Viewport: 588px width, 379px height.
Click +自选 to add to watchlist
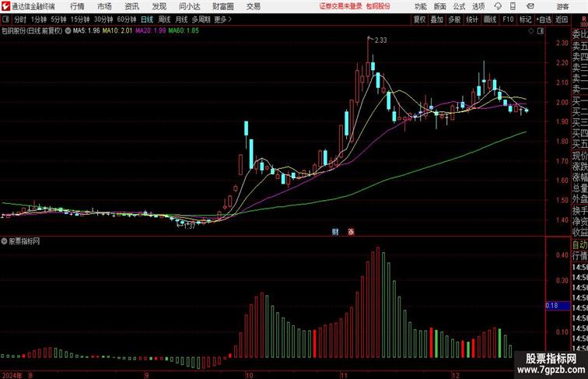[x=544, y=19]
